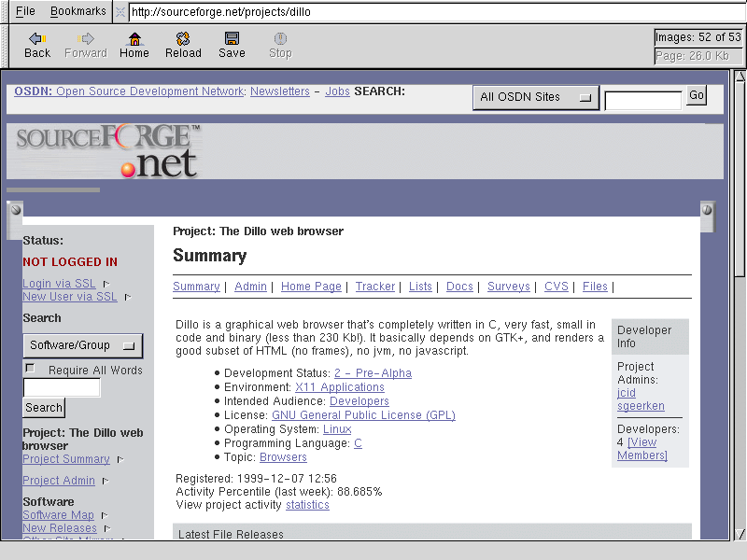Open the View Members link
Screen dimensions: 747x560
coord(642,449)
